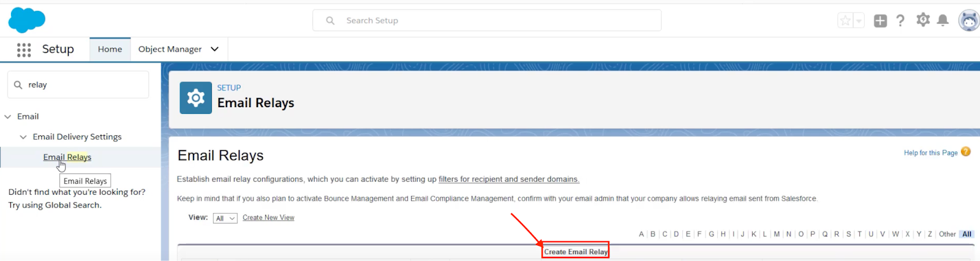This screenshot has width=980, height=261.
Task: Click the Quick Find box containing relay
Action: [78, 85]
